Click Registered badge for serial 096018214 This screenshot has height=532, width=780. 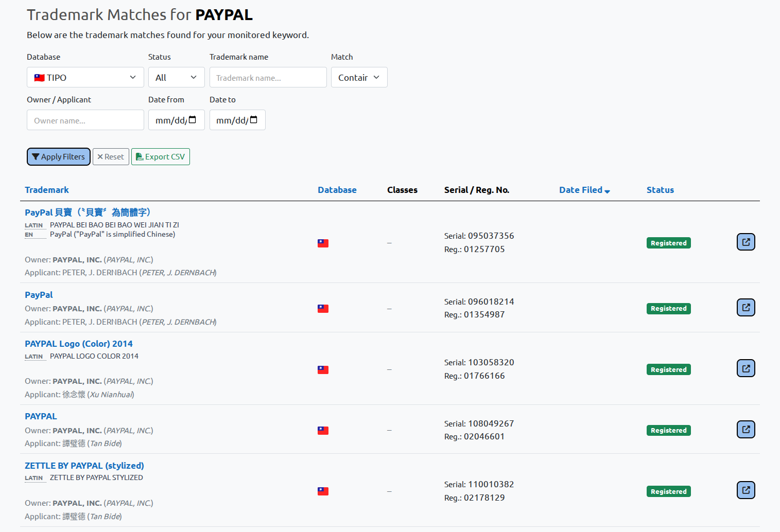point(668,309)
